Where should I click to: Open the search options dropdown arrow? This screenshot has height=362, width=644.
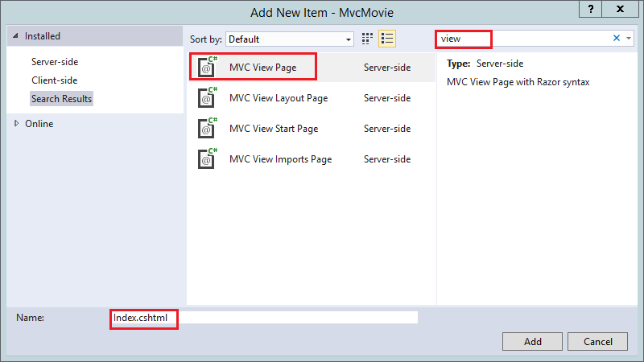coord(629,38)
